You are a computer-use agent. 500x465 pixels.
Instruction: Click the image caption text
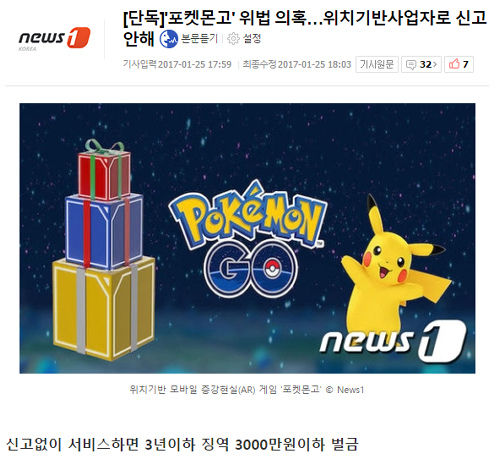(x=247, y=389)
